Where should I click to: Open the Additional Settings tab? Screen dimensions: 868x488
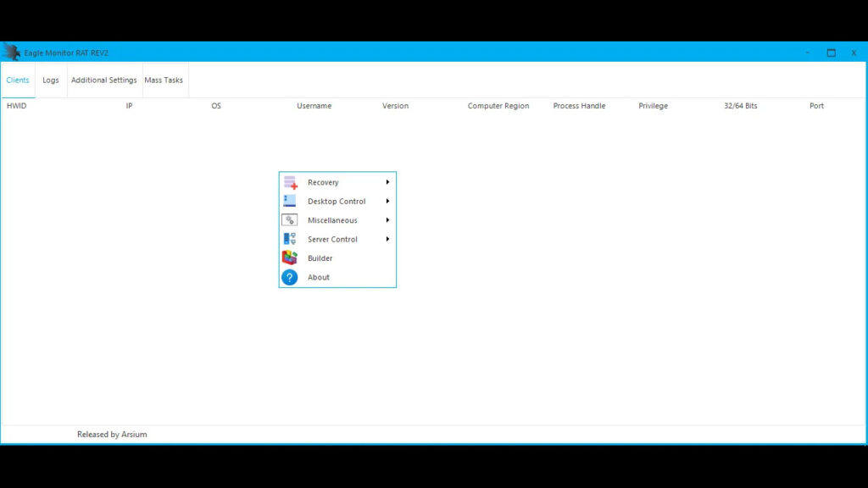[104, 80]
